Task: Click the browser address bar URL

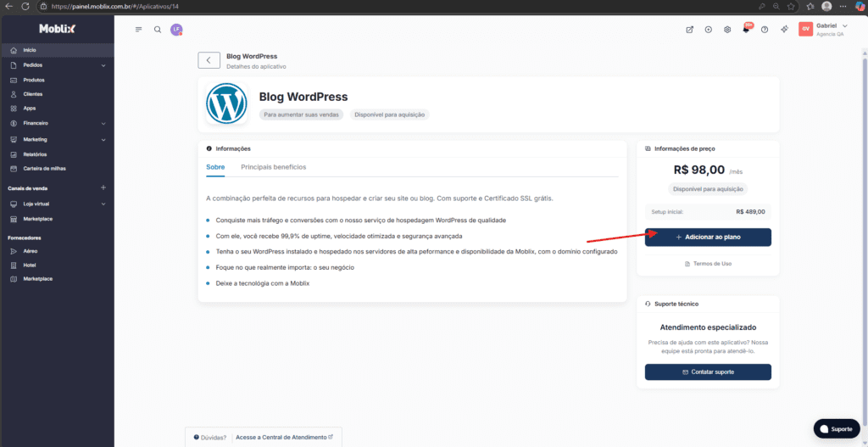Action: click(x=116, y=7)
